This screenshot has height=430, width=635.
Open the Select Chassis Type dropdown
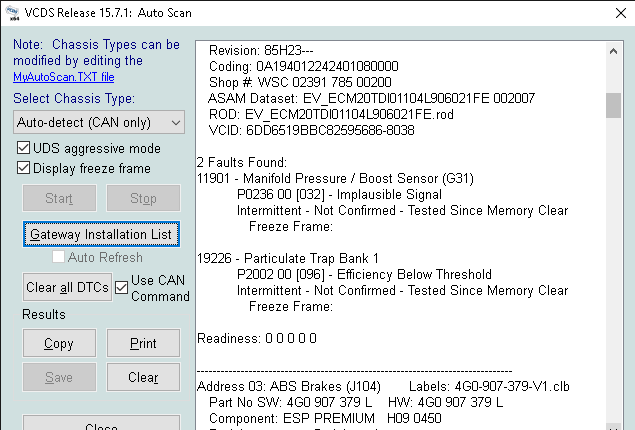(99, 122)
